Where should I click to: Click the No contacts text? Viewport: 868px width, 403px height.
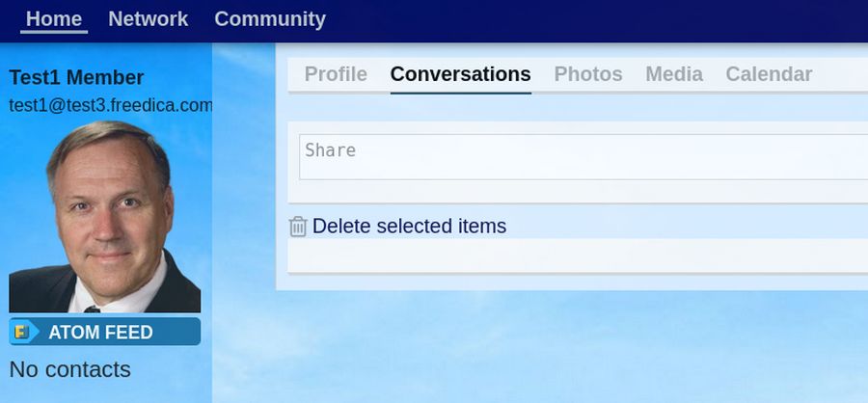point(69,369)
